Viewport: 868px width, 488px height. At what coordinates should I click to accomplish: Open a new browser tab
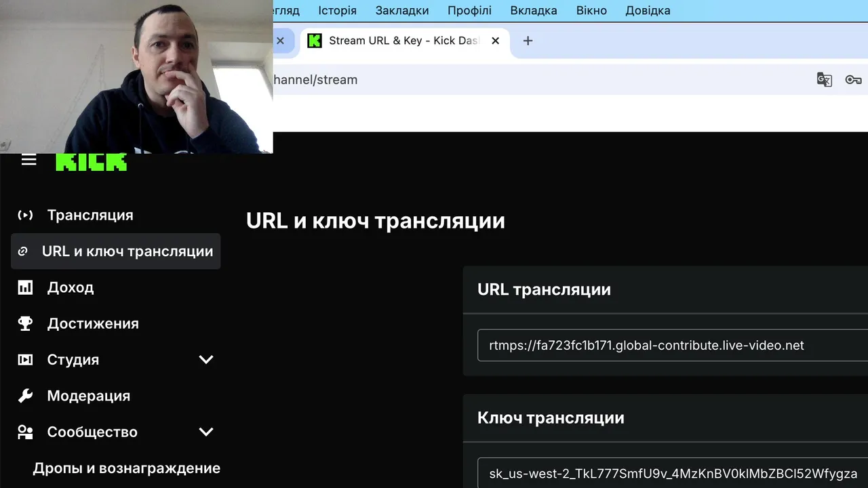[x=528, y=41]
